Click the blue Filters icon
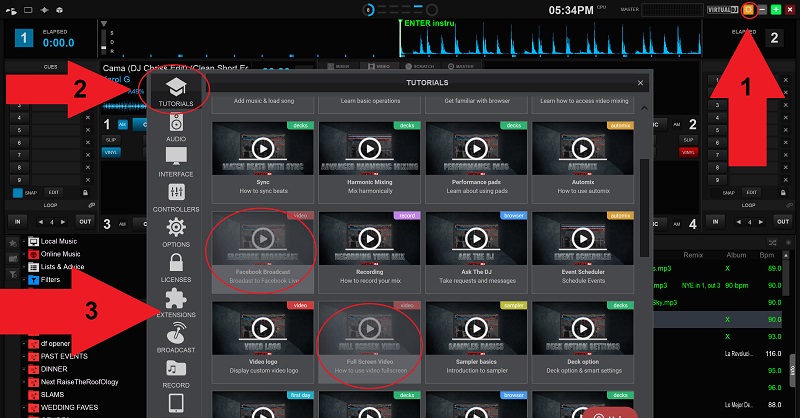Viewport: 800px width, 418px height. coord(34,280)
